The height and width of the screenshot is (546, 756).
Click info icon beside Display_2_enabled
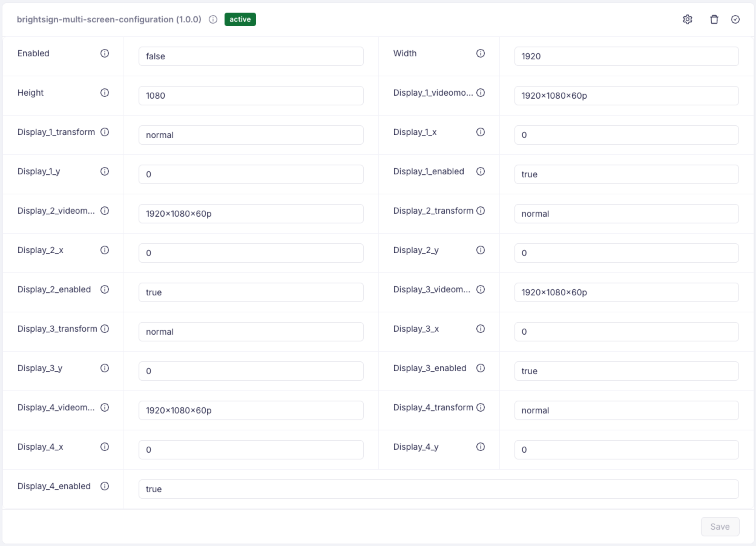pyautogui.click(x=105, y=289)
